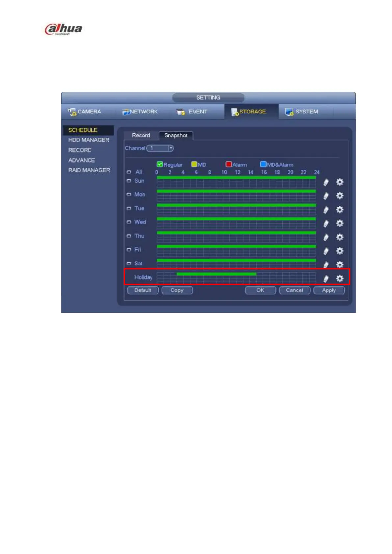Click the Apply button
This screenshot has height=554, width=392.
click(x=329, y=290)
